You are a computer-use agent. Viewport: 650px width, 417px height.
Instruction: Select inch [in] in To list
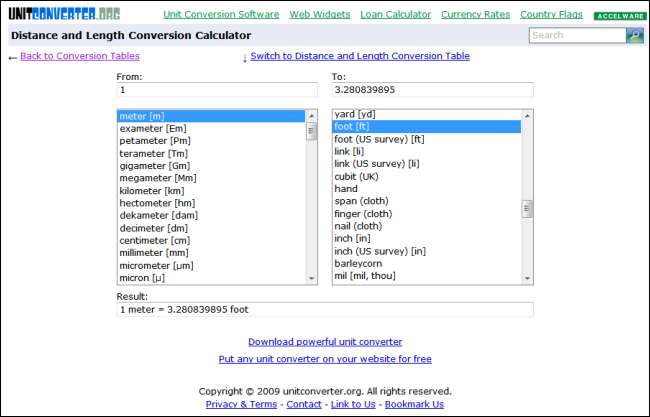(352, 239)
